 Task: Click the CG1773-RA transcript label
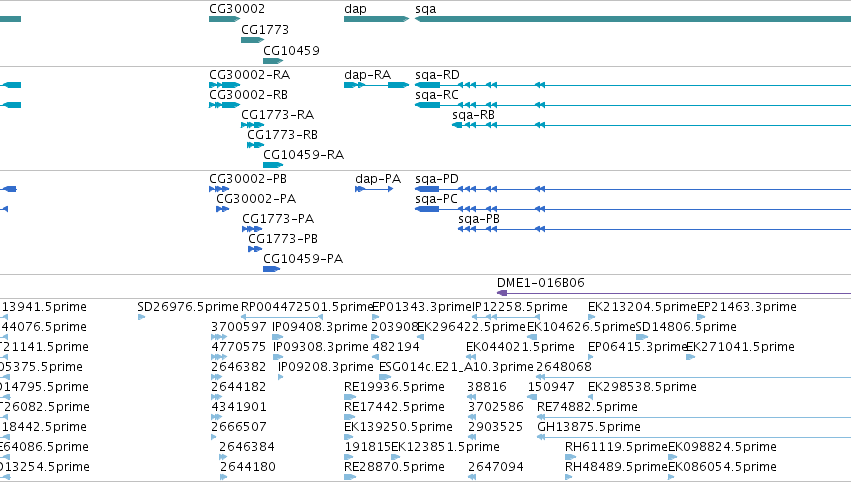click(x=277, y=115)
